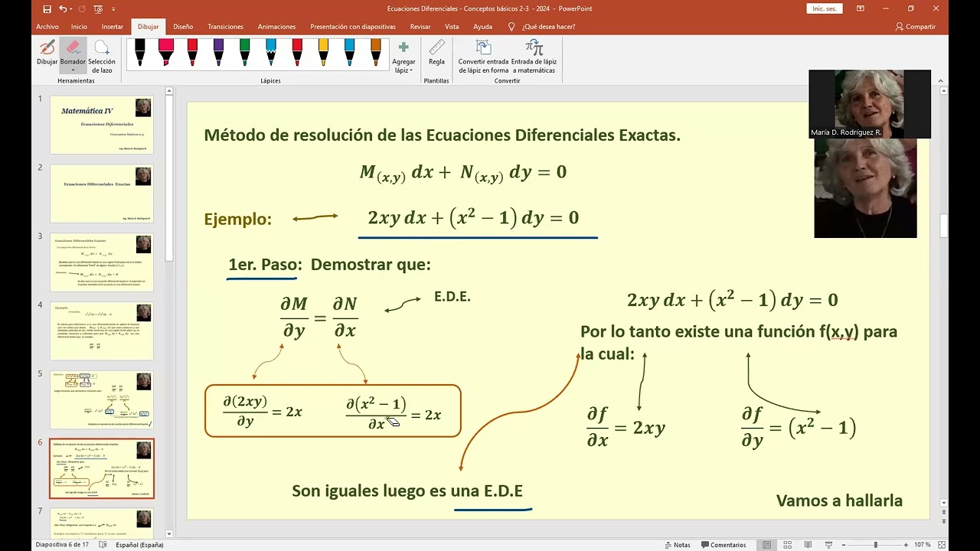The image size is (980, 551).
Task: Switch to the Insertar tab
Action: coord(112,27)
